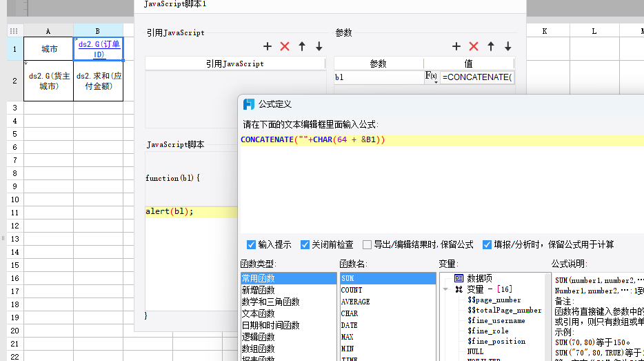Select $fine_username variable
Image resolution: width=644 pixels, height=361 pixels.
[496, 321]
